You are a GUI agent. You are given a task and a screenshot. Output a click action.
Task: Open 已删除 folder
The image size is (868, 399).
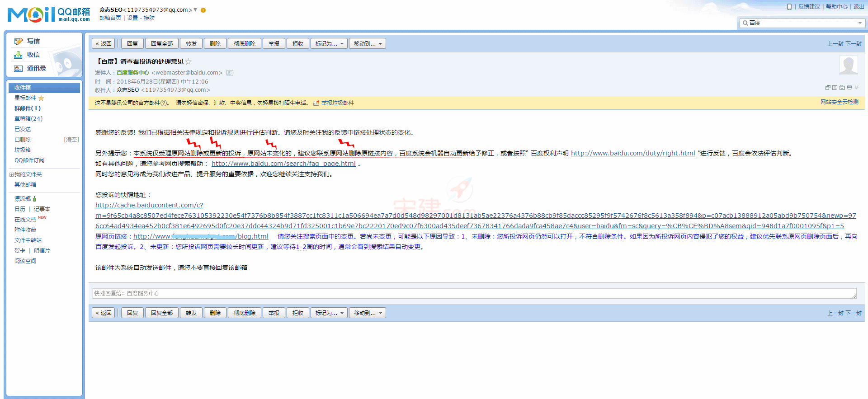[23, 140]
